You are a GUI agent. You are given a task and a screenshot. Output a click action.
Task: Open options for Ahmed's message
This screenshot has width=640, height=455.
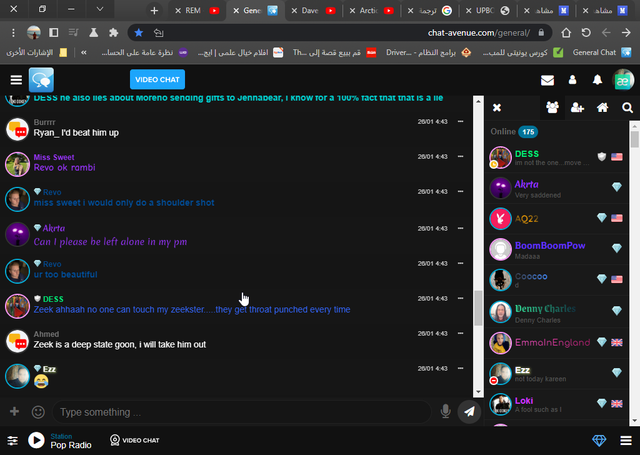[460, 334]
